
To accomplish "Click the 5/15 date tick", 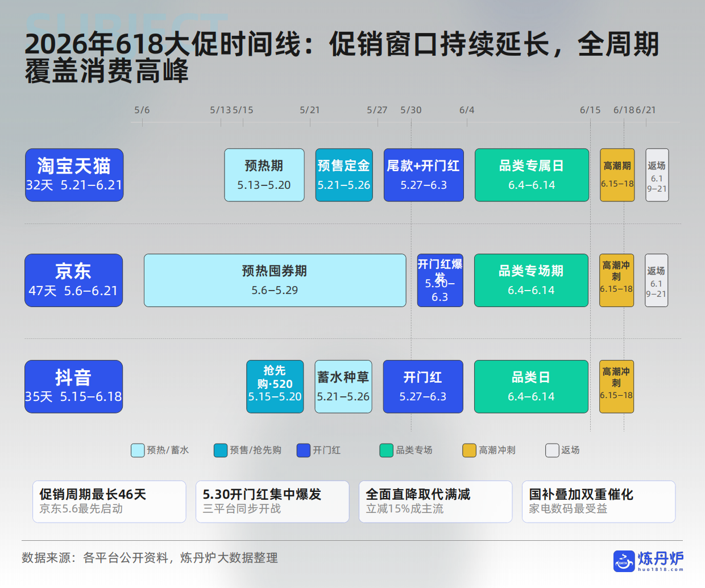I will (x=243, y=110).
